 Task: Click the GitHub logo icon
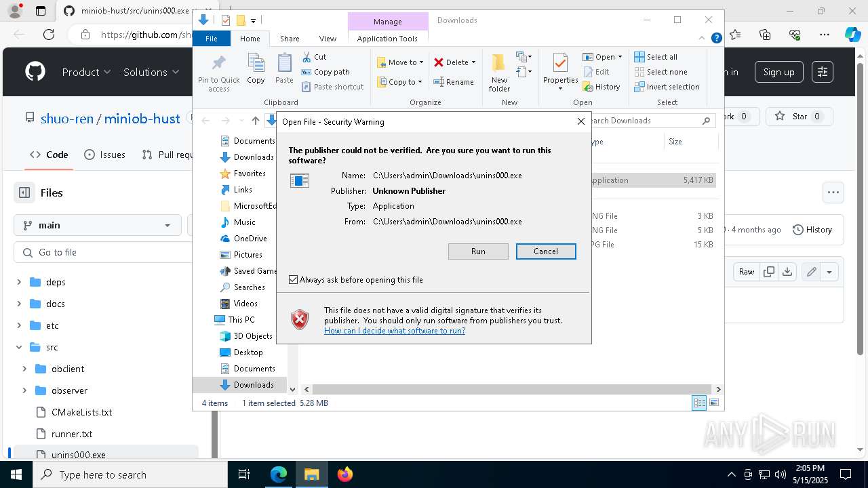35,72
